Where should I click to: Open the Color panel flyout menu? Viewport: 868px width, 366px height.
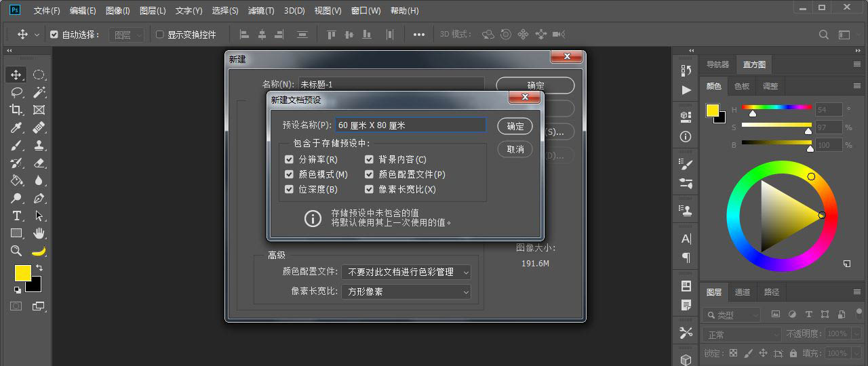point(857,86)
